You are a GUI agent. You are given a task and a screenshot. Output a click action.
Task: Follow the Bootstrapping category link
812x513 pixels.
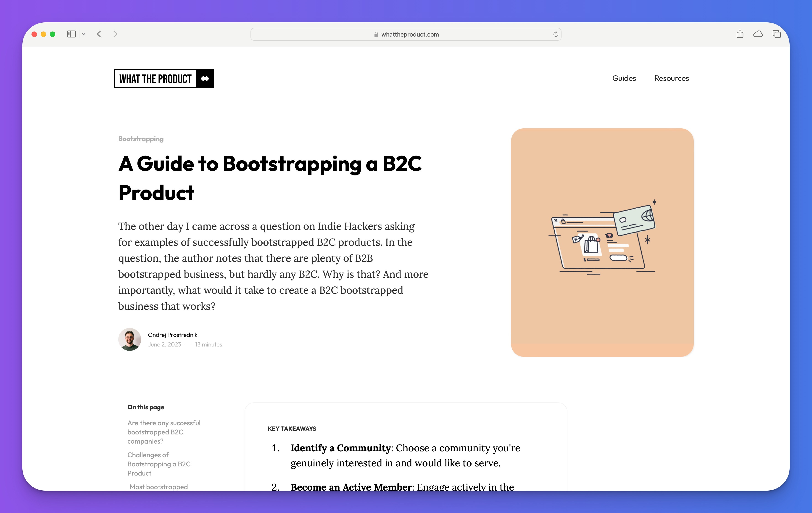(x=141, y=139)
